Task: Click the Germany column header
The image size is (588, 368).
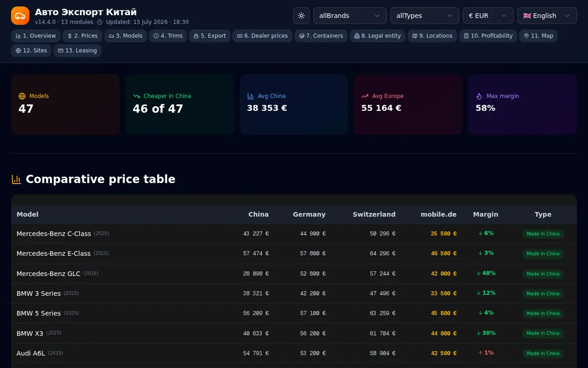Action: coord(309,214)
